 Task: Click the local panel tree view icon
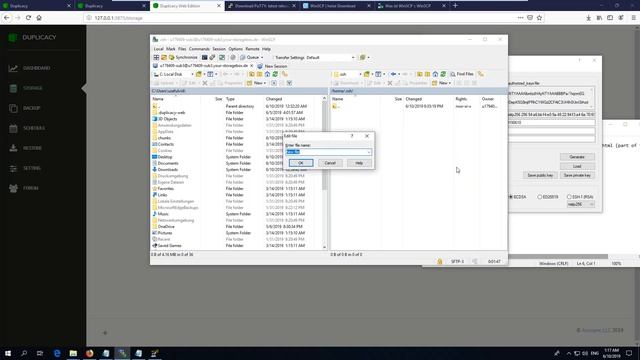click(285, 74)
